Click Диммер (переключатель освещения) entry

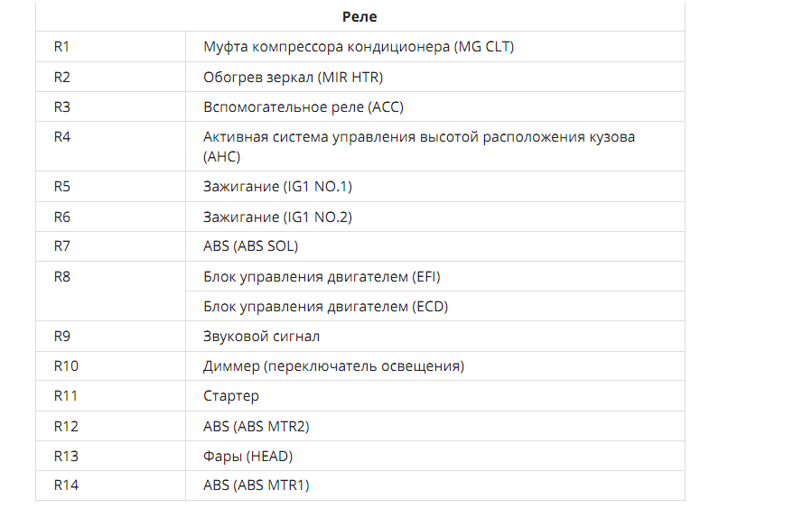pyautogui.click(x=333, y=366)
